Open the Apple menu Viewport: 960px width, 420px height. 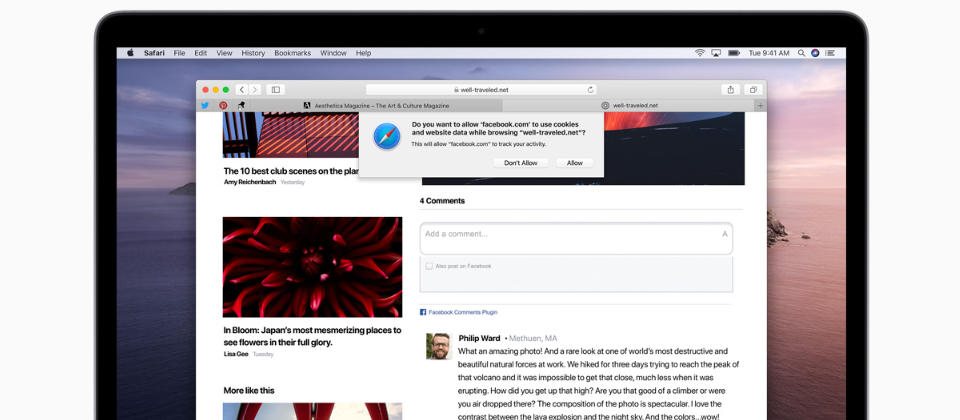click(x=130, y=53)
